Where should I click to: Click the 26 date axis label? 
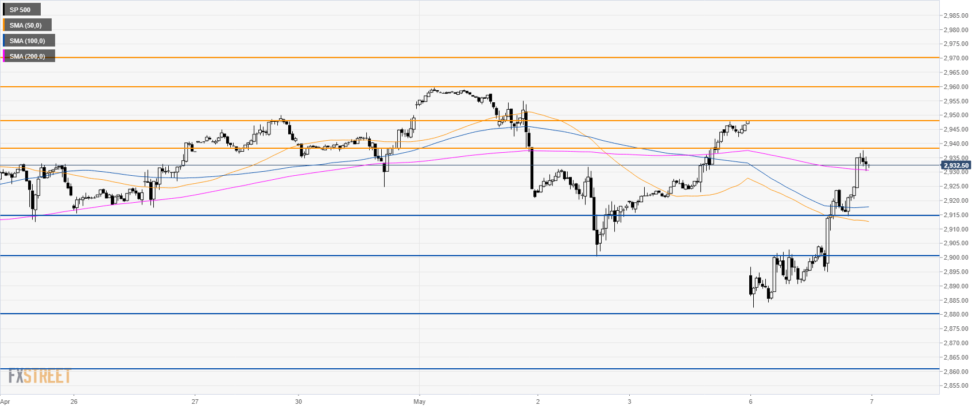(73, 402)
